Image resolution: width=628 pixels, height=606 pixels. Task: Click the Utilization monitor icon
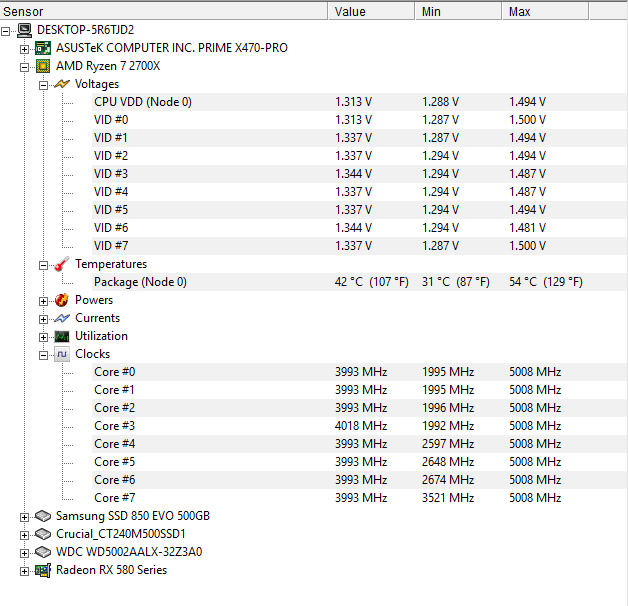pyautogui.click(x=62, y=336)
